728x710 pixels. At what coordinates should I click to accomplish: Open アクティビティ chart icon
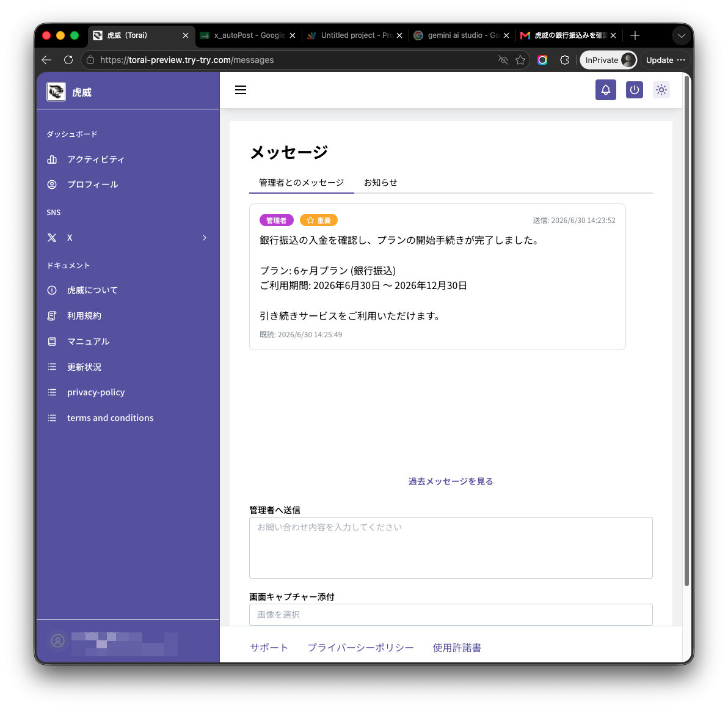52,159
